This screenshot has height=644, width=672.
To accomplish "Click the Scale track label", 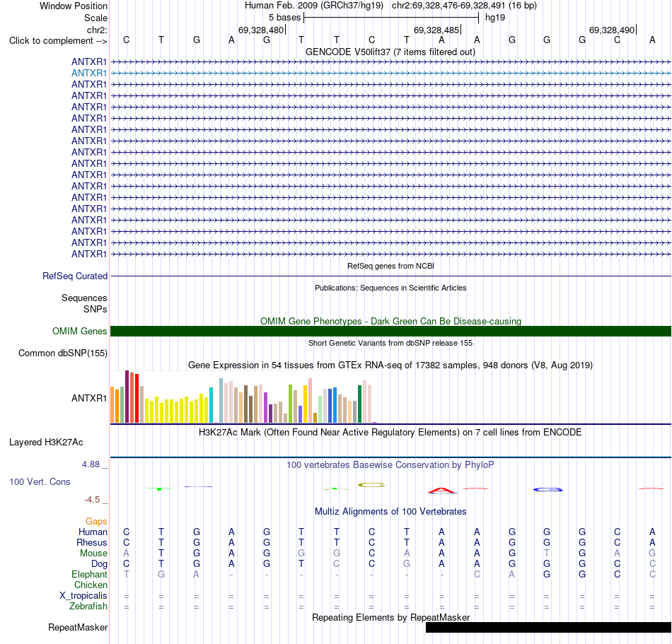I will pos(95,18).
